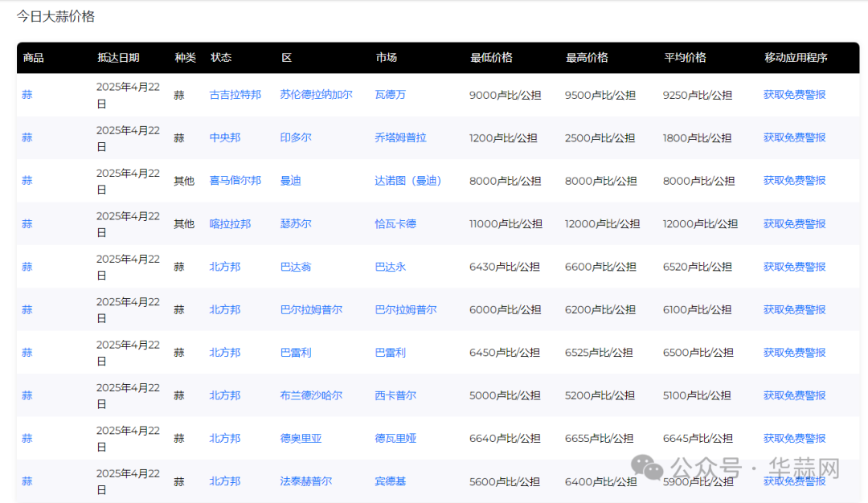The image size is (868, 503).
Task: Open the 喜马偕尔邦 state link
Action: 235,181
